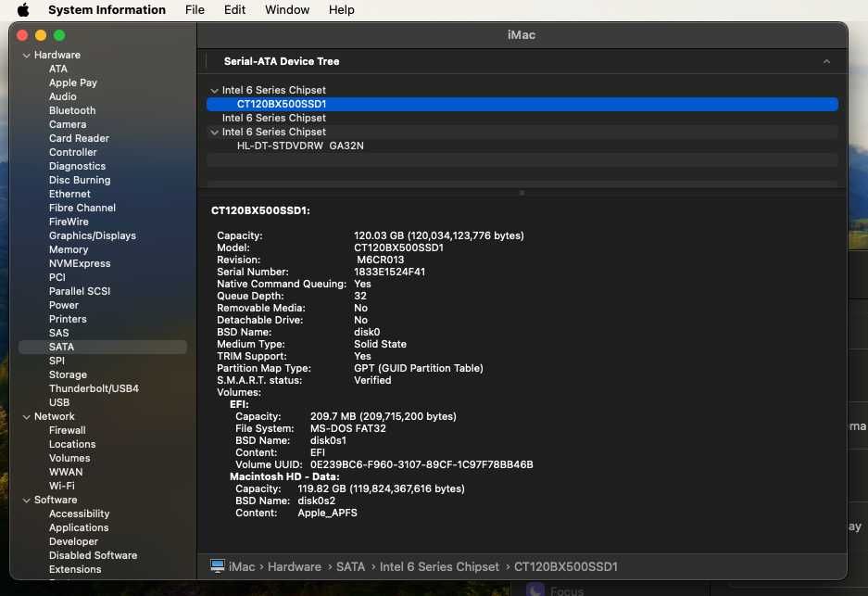The image size is (868, 596).
Task: Select Accessibility under Software
Action: point(79,514)
